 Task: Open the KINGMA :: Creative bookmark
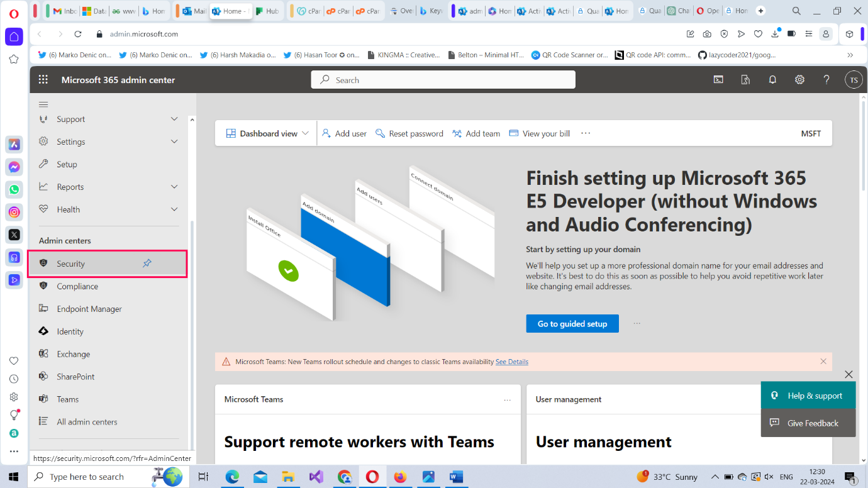point(403,55)
